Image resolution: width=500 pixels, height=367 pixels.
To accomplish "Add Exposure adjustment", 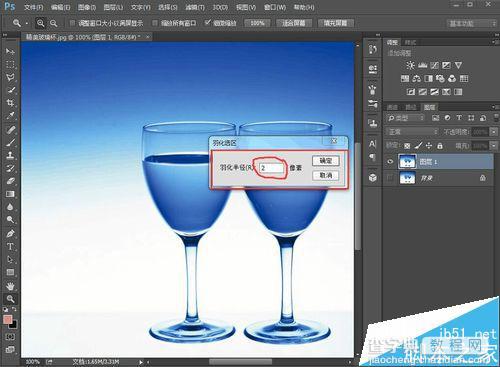I will pos(446,65).
